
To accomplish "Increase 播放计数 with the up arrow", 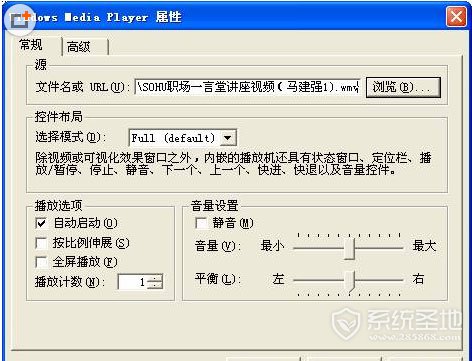I will (x=155, y=278).
